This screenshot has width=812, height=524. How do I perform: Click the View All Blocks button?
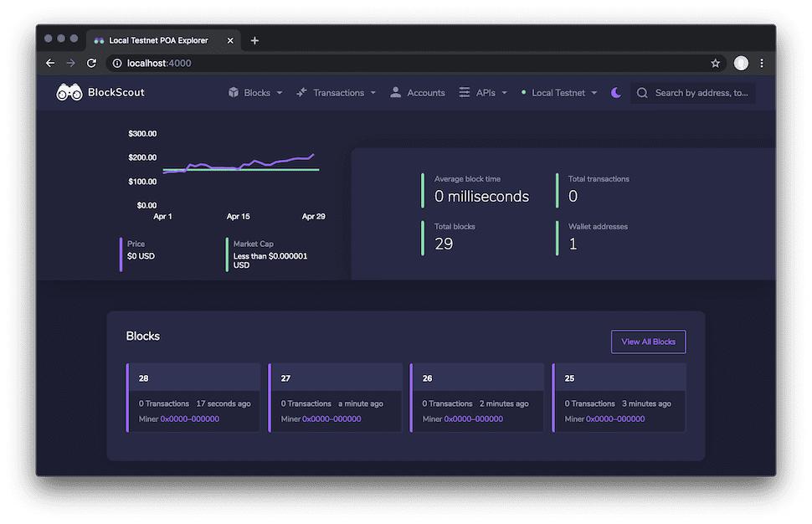pos(648,342)
